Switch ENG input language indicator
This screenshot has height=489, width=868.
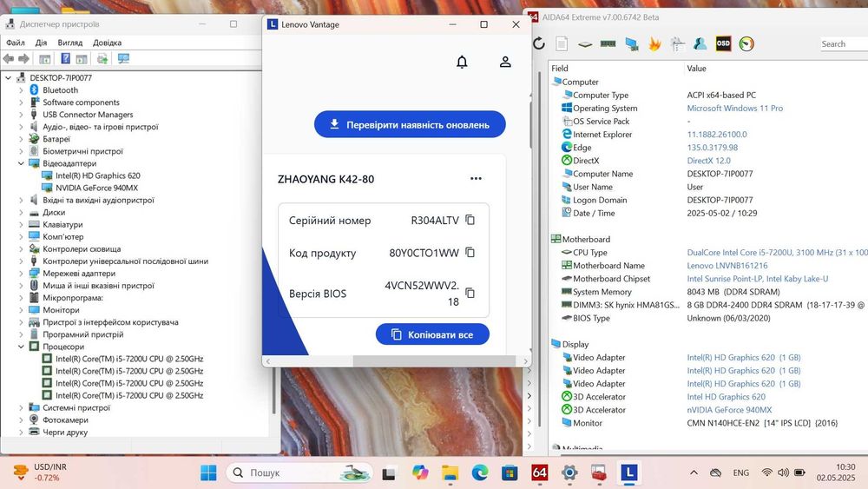740,472
